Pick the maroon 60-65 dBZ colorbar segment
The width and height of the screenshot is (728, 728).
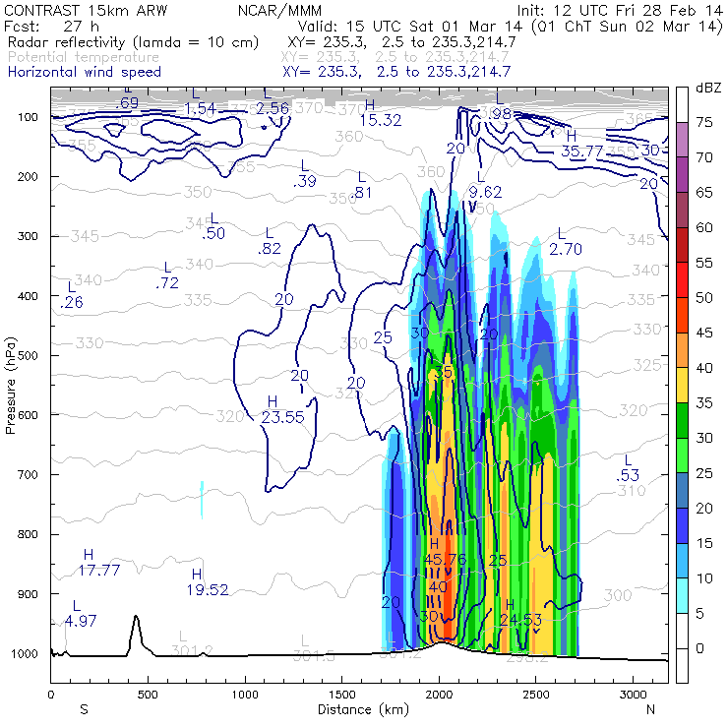pos(682,210)
